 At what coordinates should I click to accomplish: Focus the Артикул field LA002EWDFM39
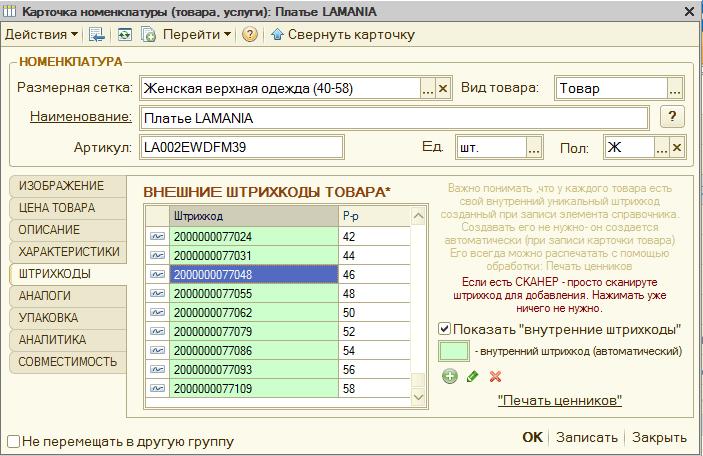tap(242, 147)
